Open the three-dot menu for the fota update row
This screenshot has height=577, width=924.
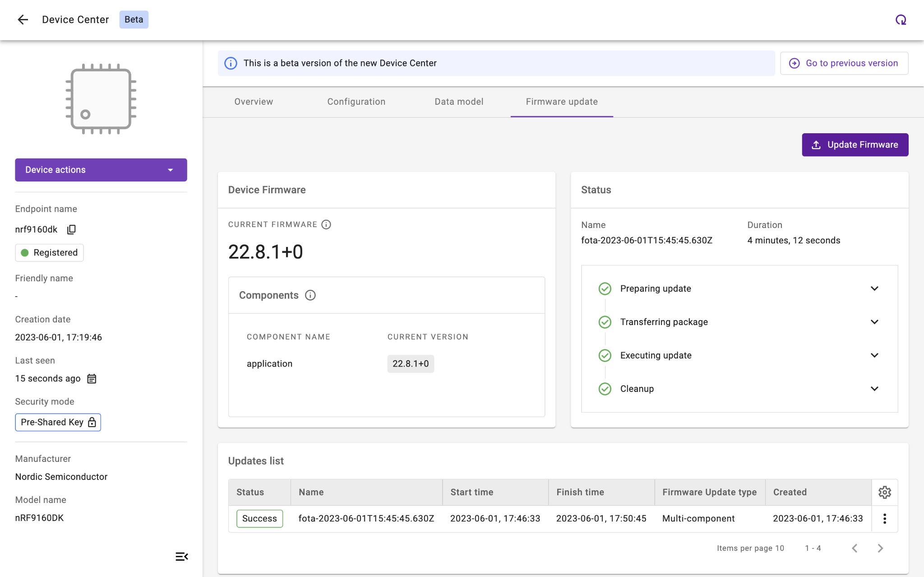(884, 518)
